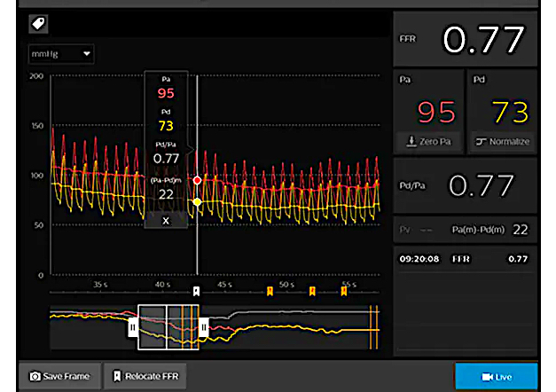Click the yellow Pd cursor point
This screenshot has height=392, width=556.
pos(197,202)
